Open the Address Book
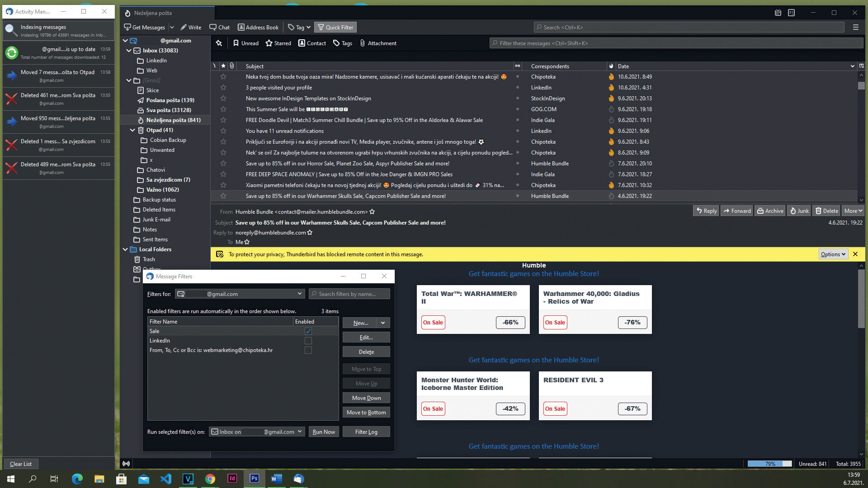Image resolution: width=868 pixels, height=488 pixels. 258,27
